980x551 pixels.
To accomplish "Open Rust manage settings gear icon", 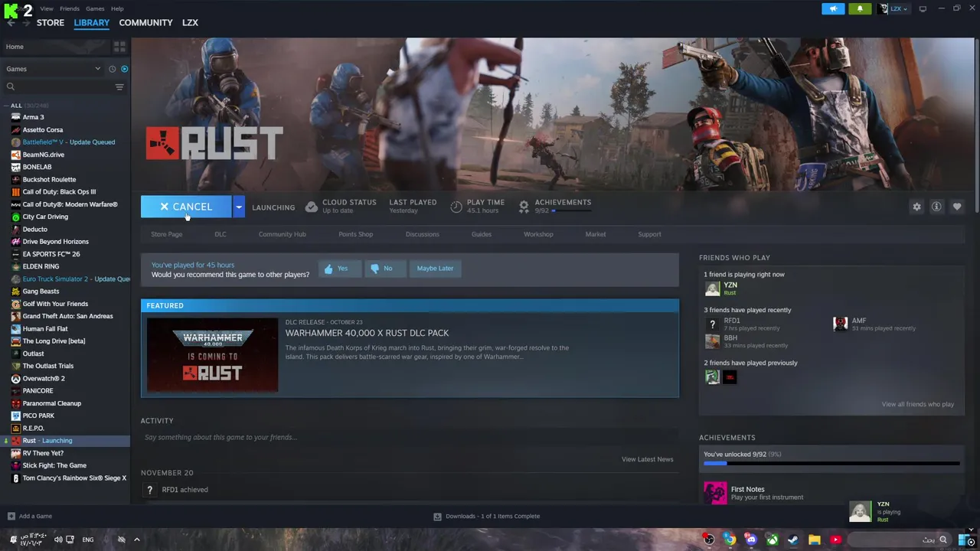I will click(x=916, y=207).
